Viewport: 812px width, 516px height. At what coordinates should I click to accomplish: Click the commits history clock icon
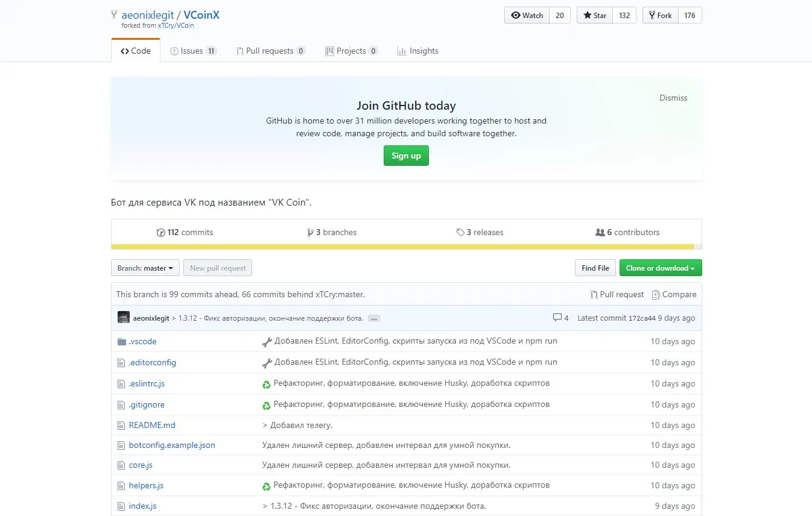point(160,233)
